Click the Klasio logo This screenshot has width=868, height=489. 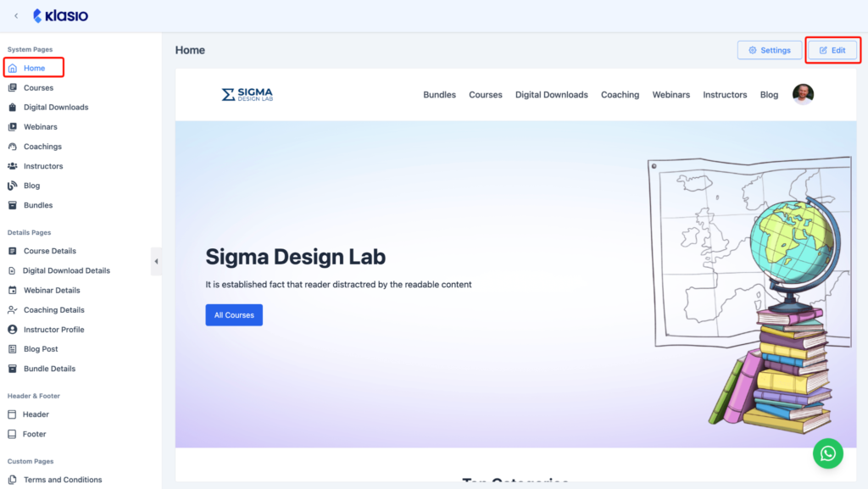pos(60,15)
